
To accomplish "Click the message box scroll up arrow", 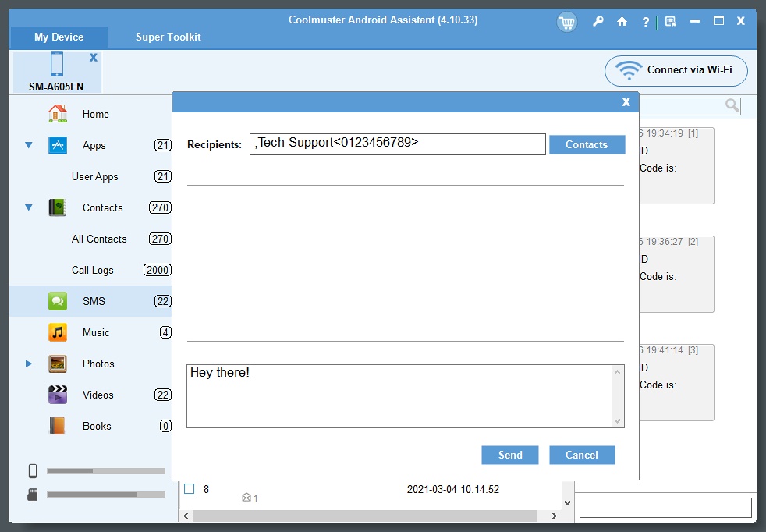I will [618, 372].
